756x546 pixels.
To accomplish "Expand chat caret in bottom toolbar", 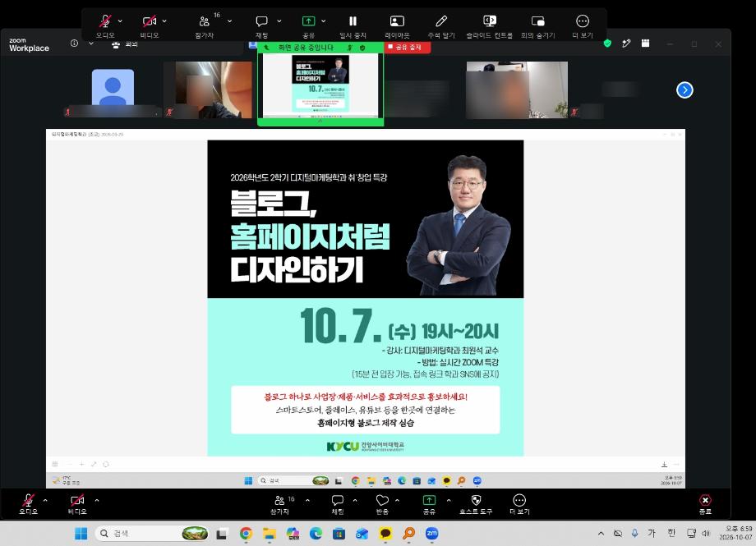I will 355,500.
